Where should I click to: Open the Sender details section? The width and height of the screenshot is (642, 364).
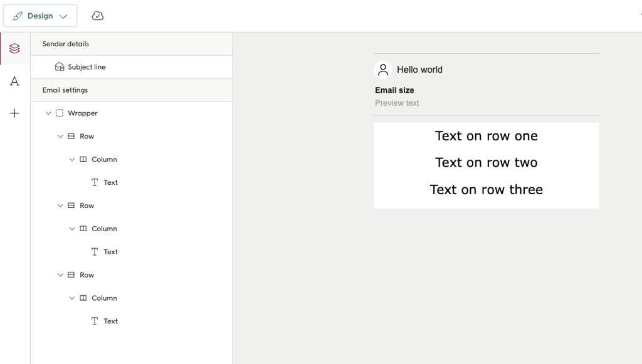[65, 43]
